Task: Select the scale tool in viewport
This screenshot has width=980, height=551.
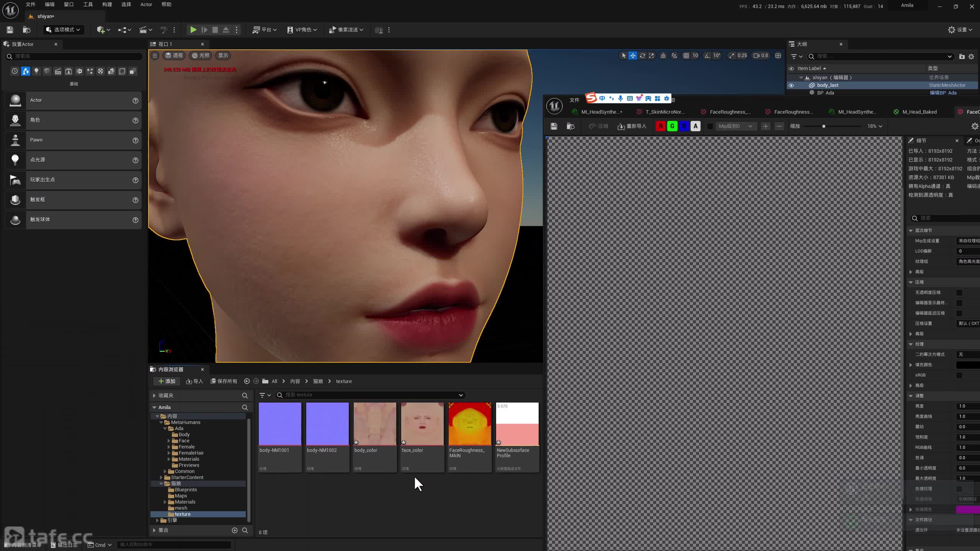Action: click(651, 55)
